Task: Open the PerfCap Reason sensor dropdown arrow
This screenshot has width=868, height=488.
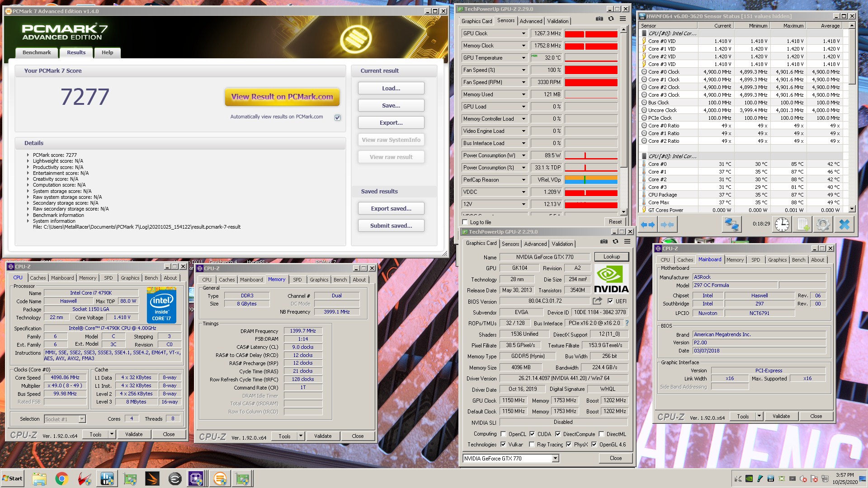Action: coord(524,180)
